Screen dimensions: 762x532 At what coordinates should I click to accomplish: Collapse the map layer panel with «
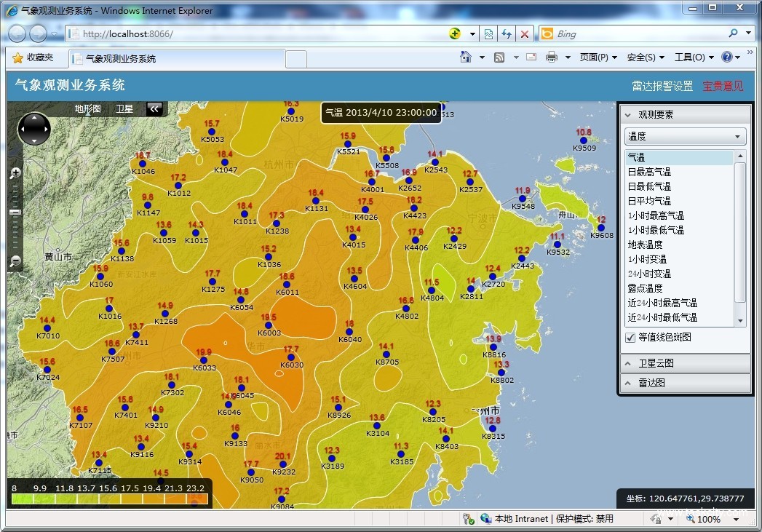click(154, 108)
